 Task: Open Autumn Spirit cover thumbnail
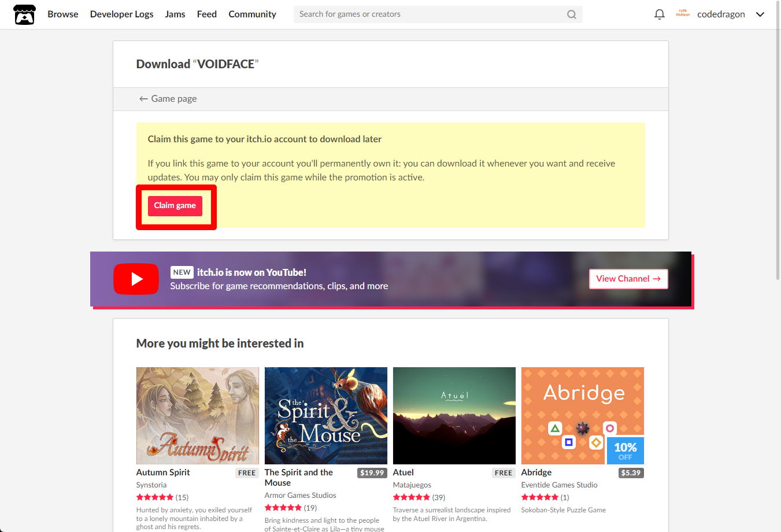pos(198,416)
